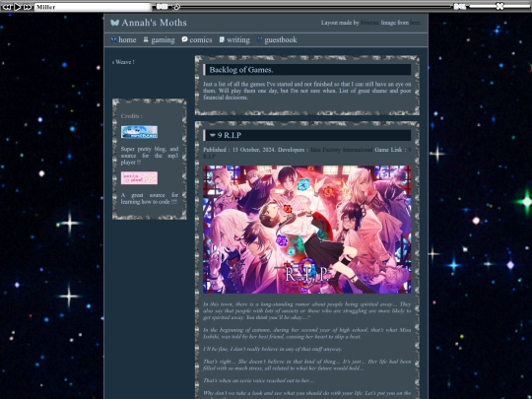
Task: Open the guestbook page
Action: (280, 39)
